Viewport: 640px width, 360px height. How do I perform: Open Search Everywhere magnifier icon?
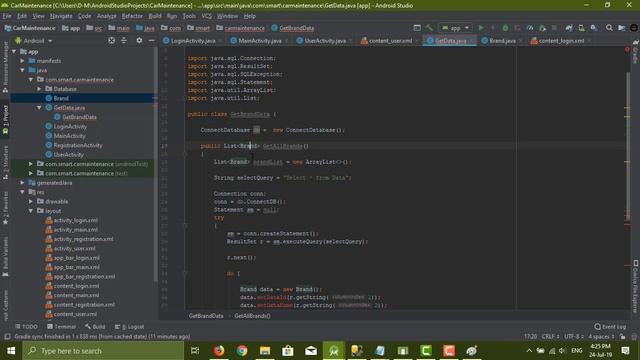click(609, 28)
